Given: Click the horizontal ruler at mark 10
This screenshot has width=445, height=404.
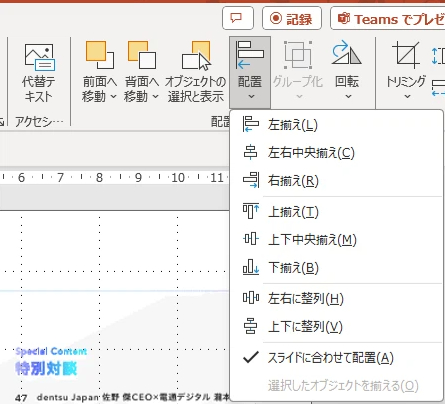Looking at the screenshot, I should click(x=178, y=177).
